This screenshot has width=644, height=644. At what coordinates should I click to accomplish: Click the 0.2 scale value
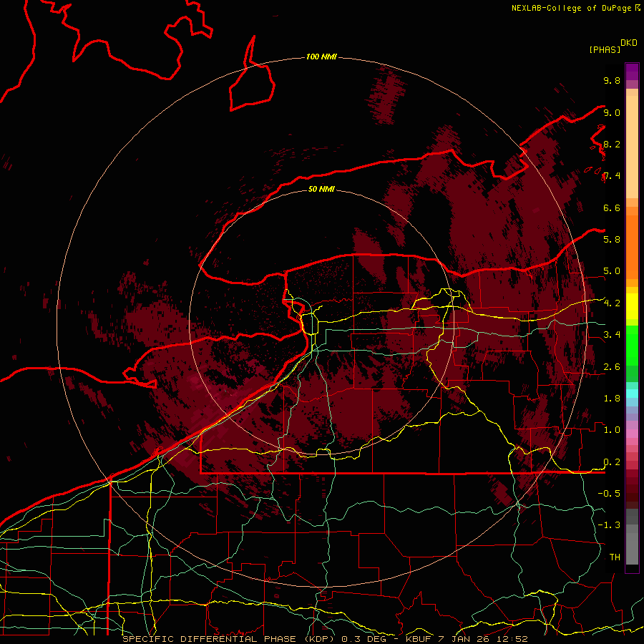612,462
